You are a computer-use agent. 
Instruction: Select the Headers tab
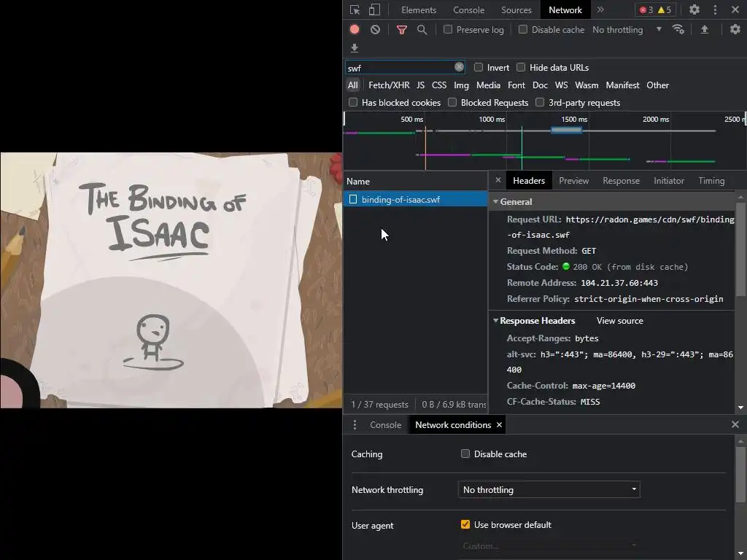pyautogui.click(x=529, y=181)
